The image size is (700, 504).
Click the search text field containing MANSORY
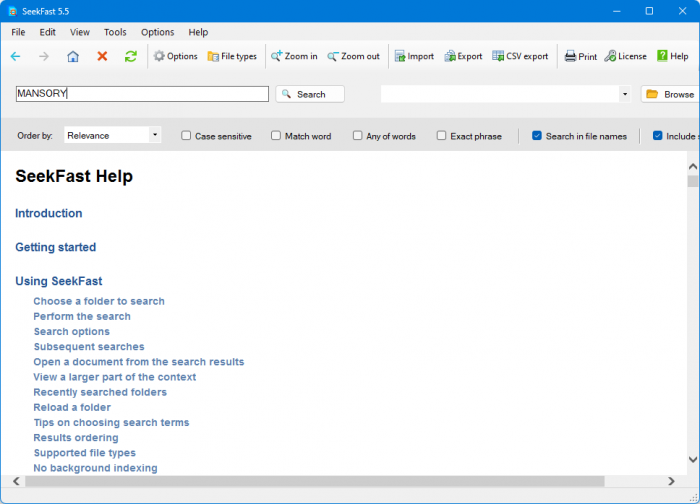tap(142, 94)
